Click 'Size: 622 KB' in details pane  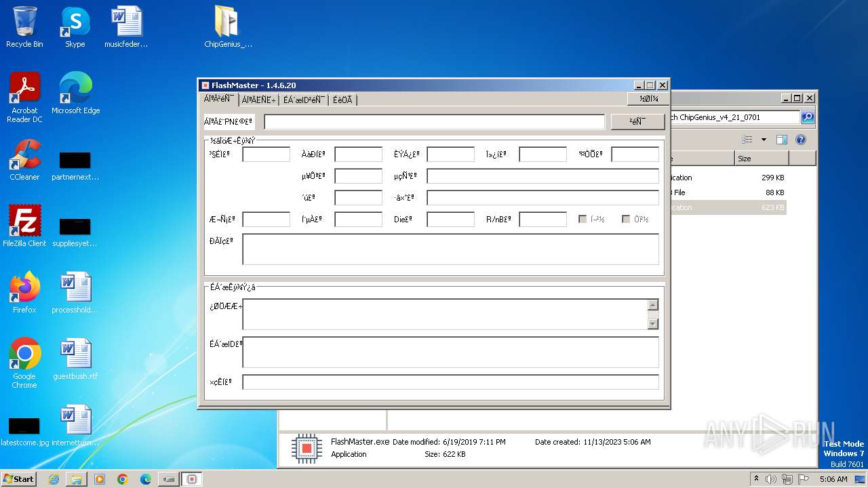pos(445,454)
